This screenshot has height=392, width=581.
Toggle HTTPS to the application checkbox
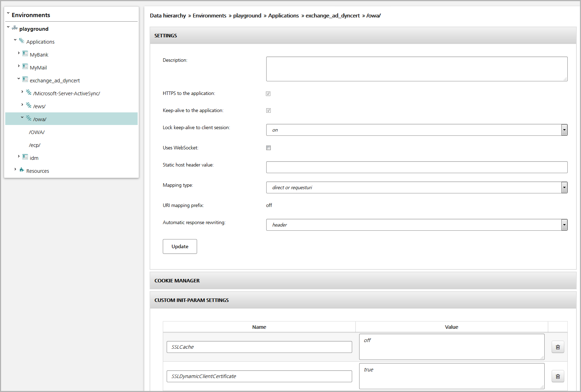pyautogui.click(x=268, y=94)
